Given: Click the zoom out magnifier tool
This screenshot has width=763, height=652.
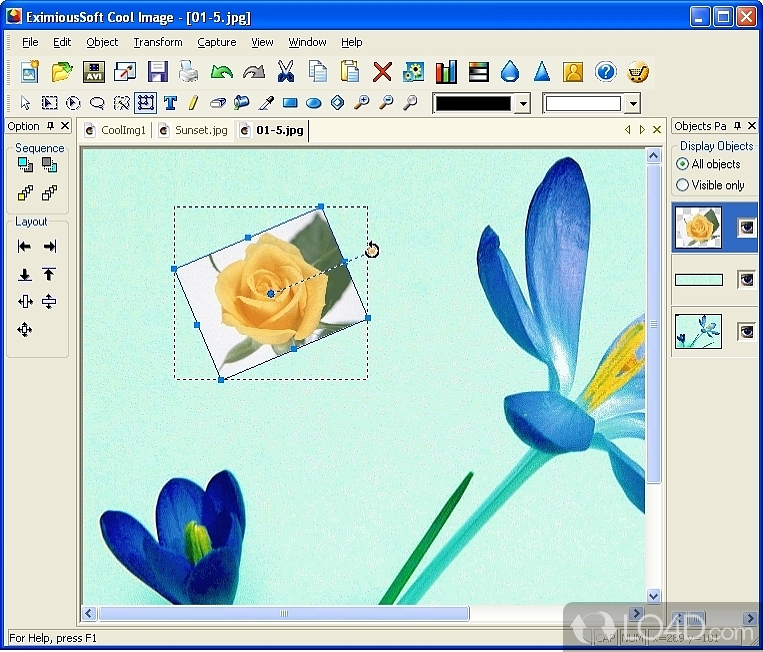Looking at the screenshot, I should pyautogui.click(x=386, y=103).
